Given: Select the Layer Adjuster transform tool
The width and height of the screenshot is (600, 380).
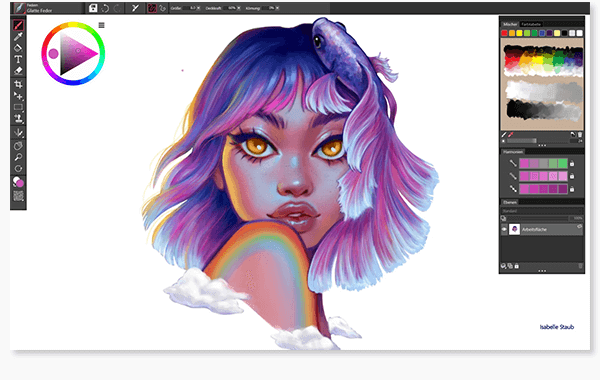Looking at the screenshot, I should click(18, 96).
